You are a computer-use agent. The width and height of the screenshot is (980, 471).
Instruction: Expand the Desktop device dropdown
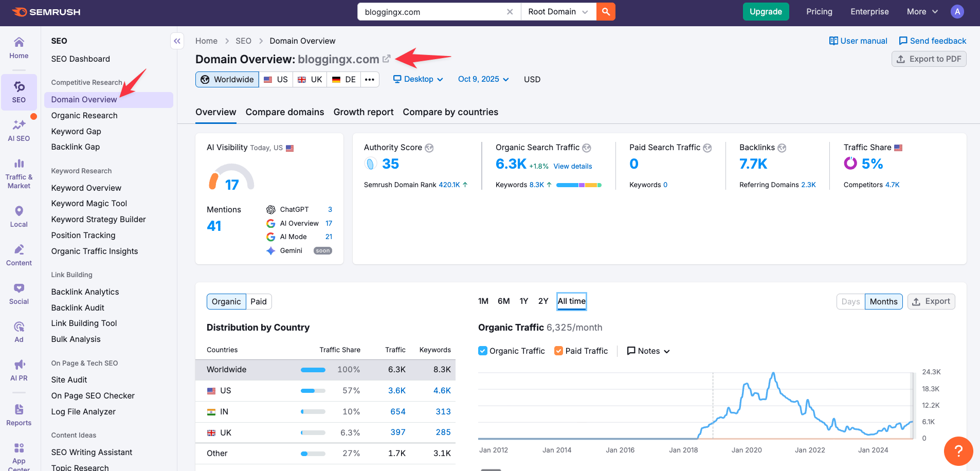click(x=418, y=79)
